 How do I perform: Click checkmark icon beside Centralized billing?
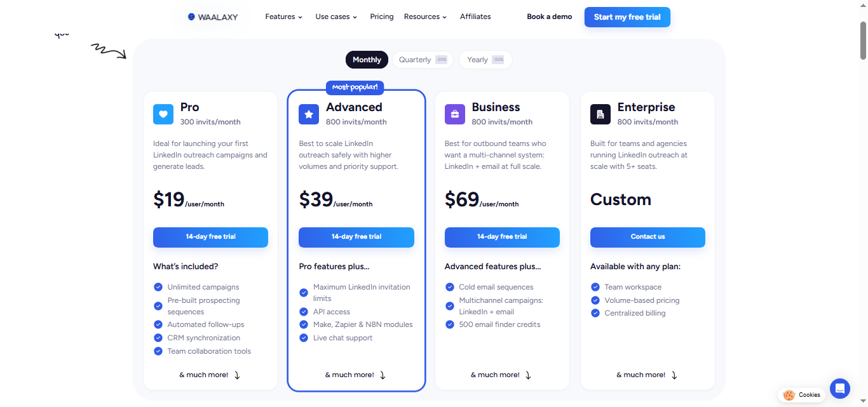coord(595,313)
